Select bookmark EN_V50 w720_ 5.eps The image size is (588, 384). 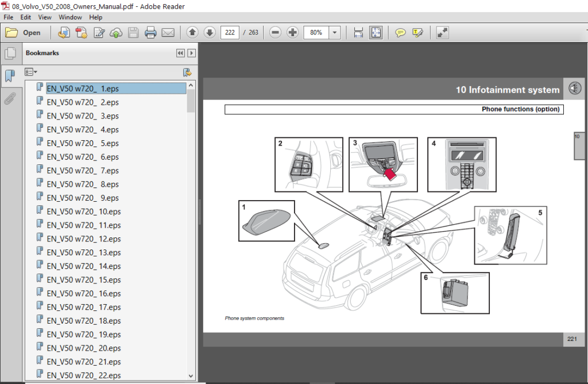[x=83, y=143]
